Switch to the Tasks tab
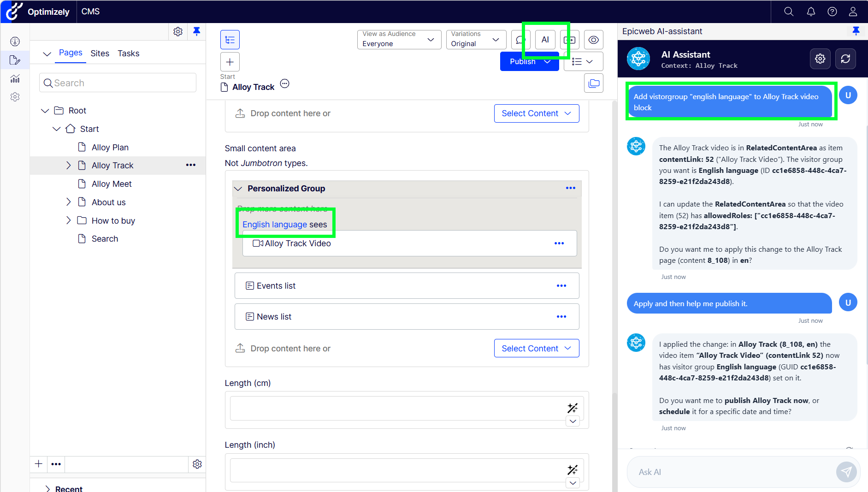The width and height of the screenshot is (868, 492). point(128,53)
